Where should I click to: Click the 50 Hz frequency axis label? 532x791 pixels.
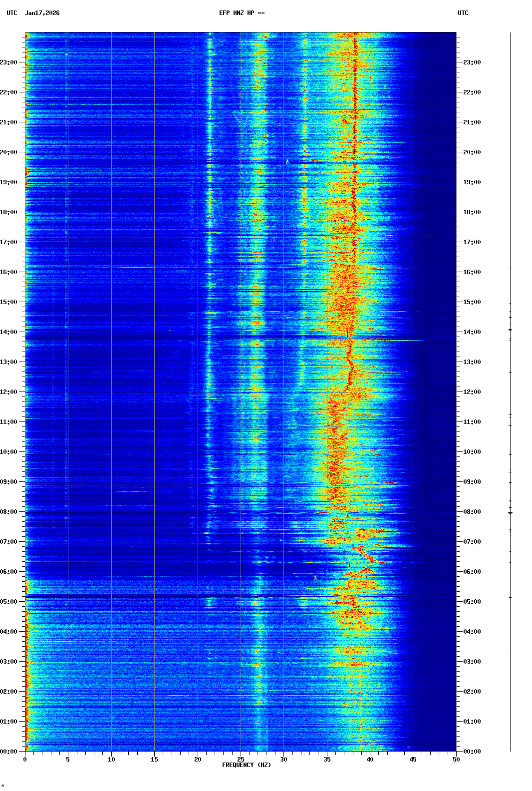click(x=456, y=760)
